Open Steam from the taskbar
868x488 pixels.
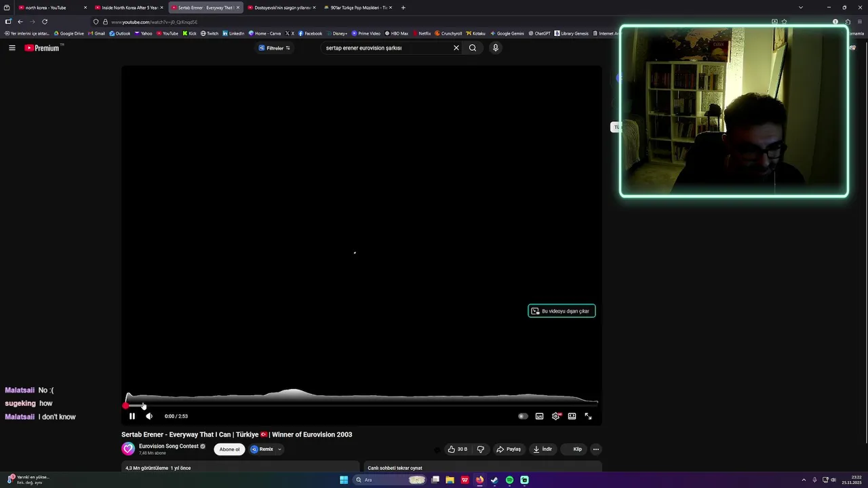pos(494,480)
